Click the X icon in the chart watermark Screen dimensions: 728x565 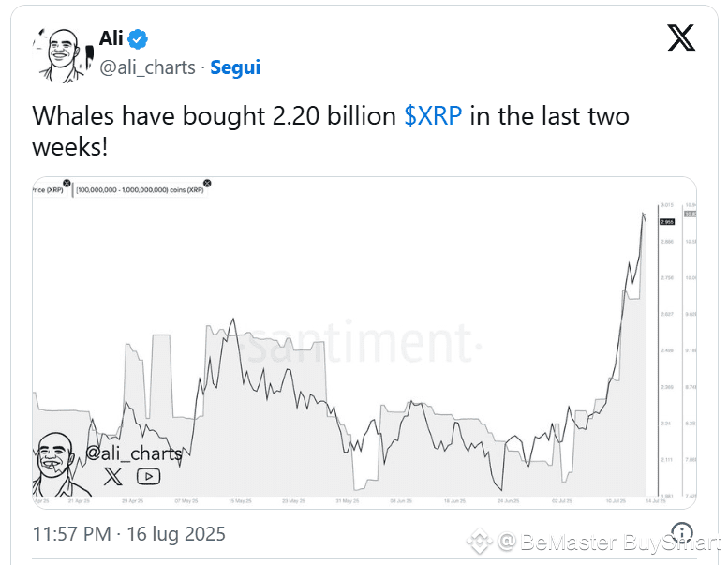113,476
